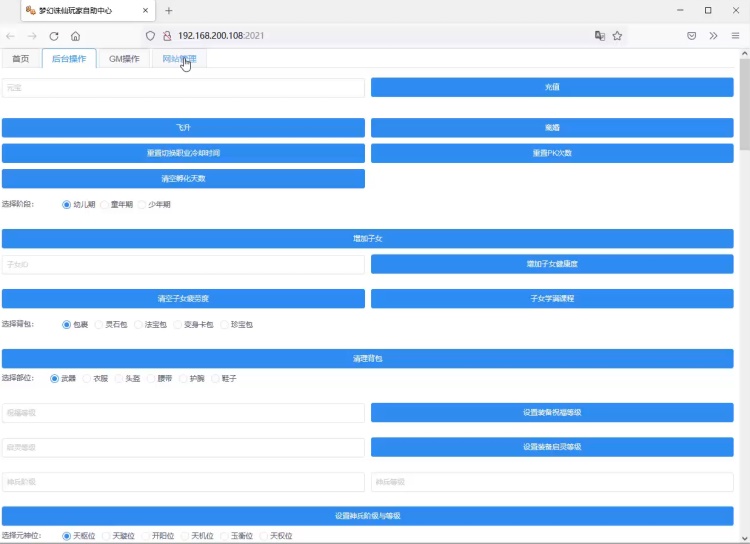Click the translate page icon in address bar

click(x=599, y=35)
